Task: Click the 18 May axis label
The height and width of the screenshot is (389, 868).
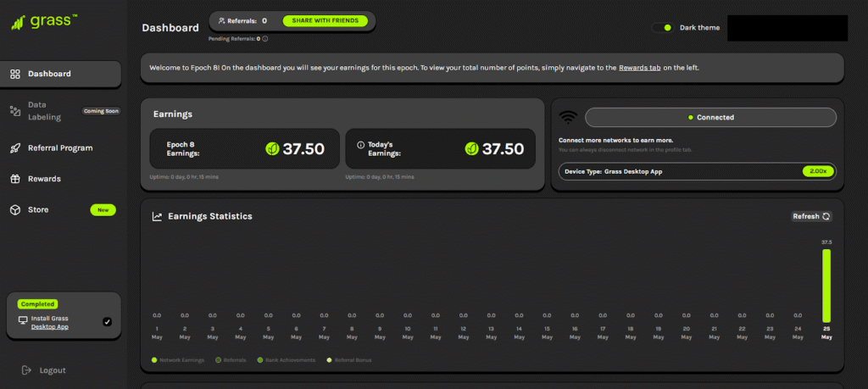Action: 631,334
